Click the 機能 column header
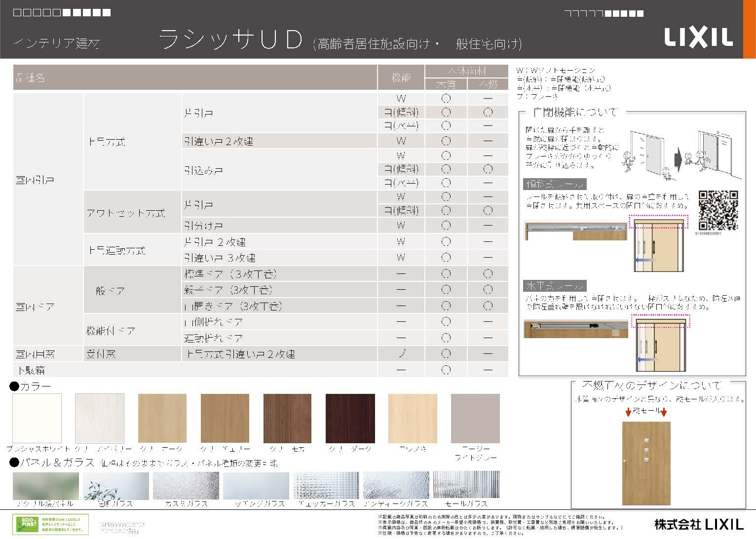 (401, 77)
